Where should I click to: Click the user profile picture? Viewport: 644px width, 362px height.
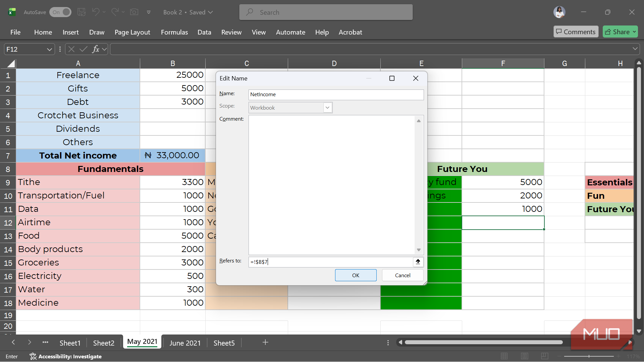coord(559,12)
